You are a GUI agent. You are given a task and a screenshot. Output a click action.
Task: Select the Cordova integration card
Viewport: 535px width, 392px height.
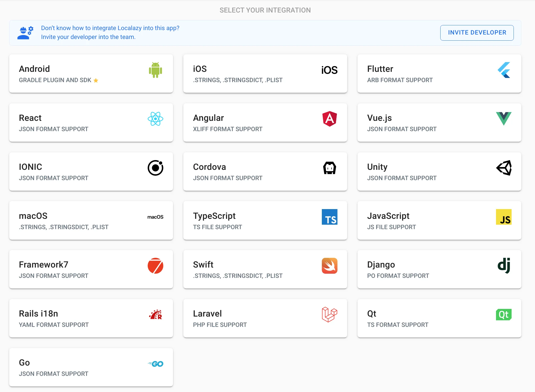(265, 171)
